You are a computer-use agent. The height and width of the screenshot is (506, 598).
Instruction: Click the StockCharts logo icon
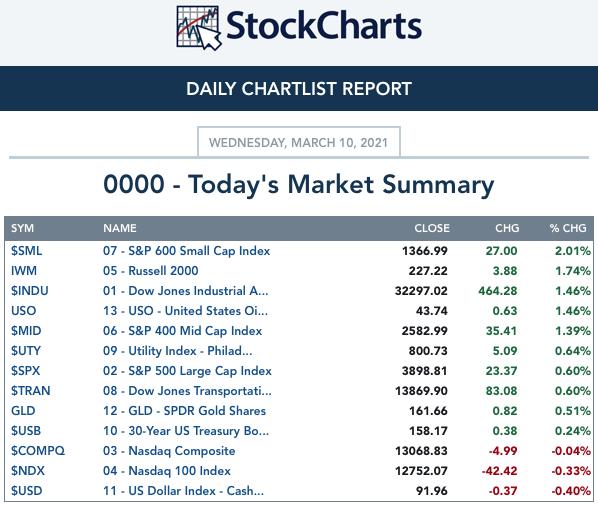click(x=199, y=28)
